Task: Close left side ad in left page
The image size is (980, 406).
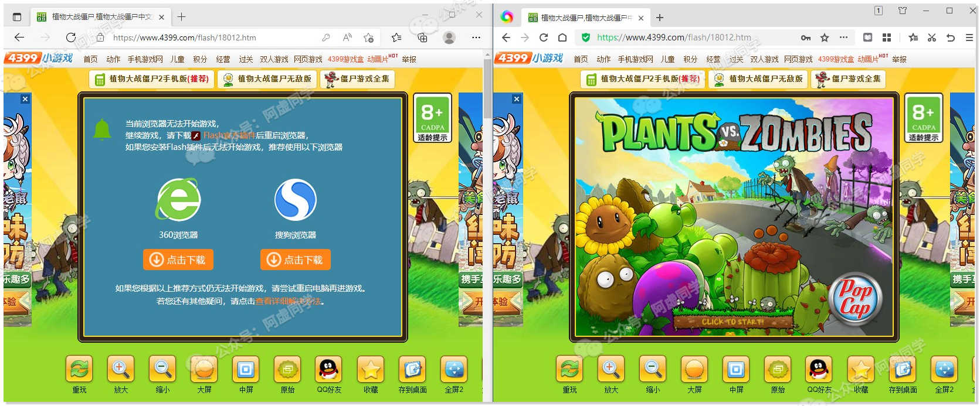Action: pyautogui.click(x=25, y=99)
